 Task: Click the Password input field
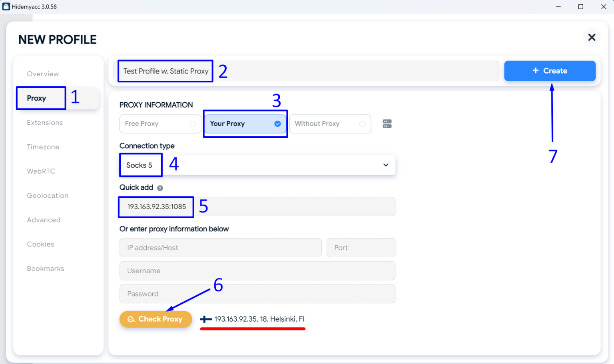coord(257,294)
